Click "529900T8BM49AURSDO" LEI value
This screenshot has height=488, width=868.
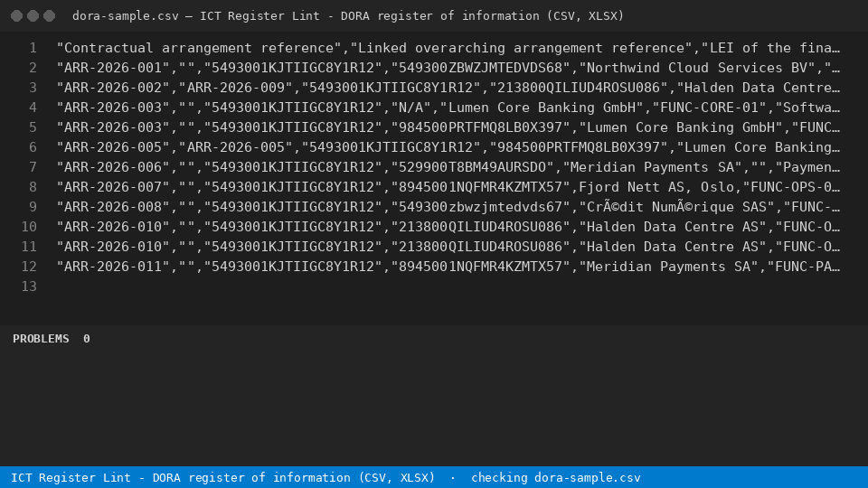(472, 168)
